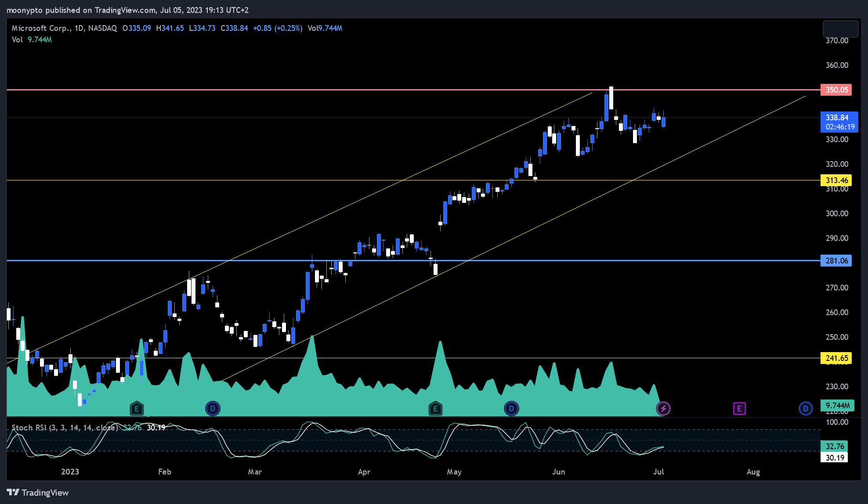868x504 pixels.
Task: Click the Aug label on time axis
Action: (x=753, y=472)
